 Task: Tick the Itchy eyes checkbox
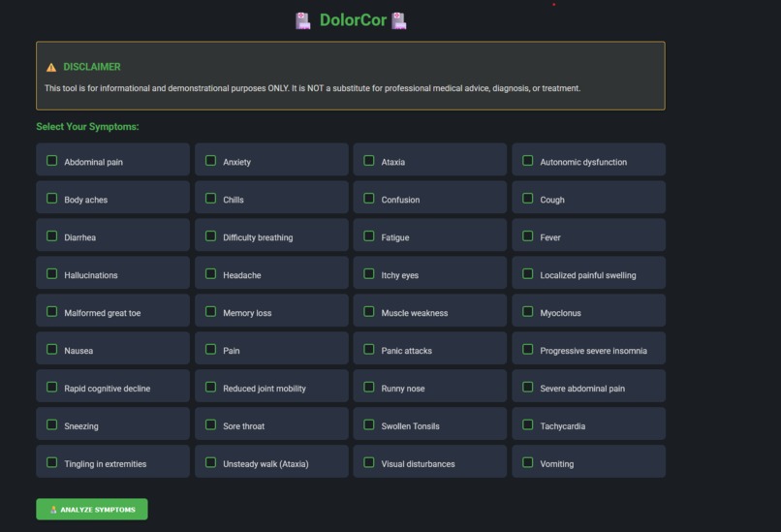coord(369,273)
